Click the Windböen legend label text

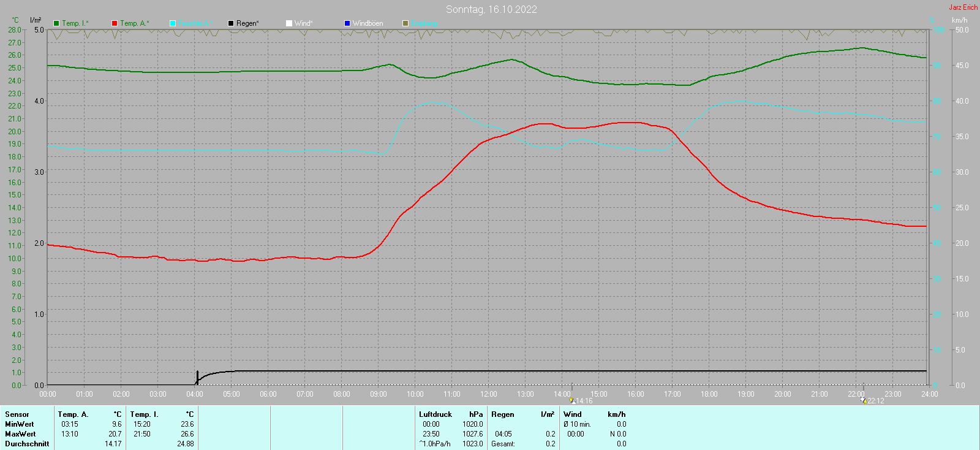tap(367, 23)
